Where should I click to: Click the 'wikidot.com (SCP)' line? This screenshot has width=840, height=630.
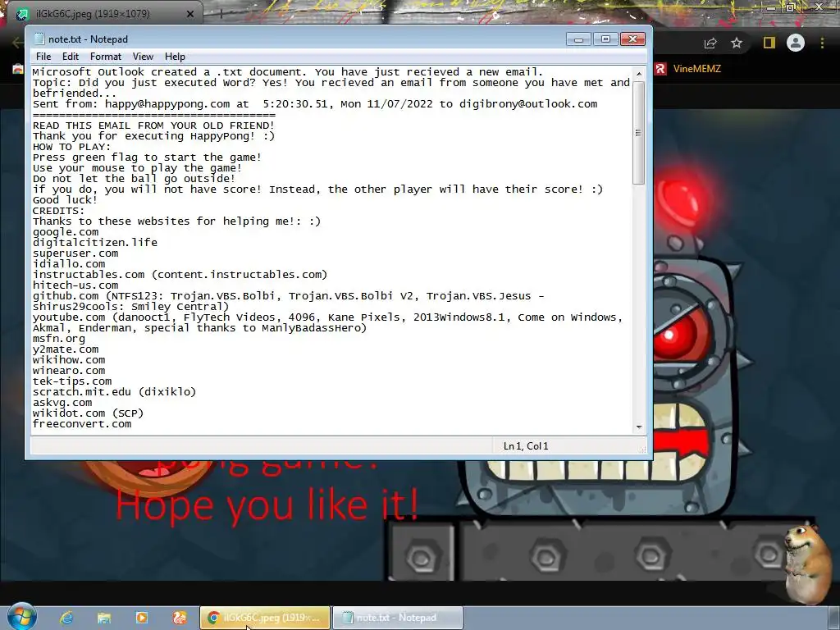[x=88, y=413]
